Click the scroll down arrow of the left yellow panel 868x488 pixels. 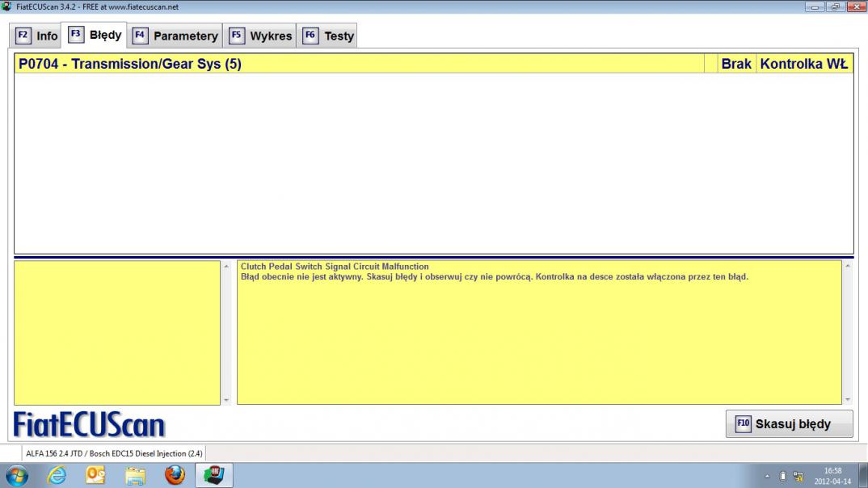(225, 399)
